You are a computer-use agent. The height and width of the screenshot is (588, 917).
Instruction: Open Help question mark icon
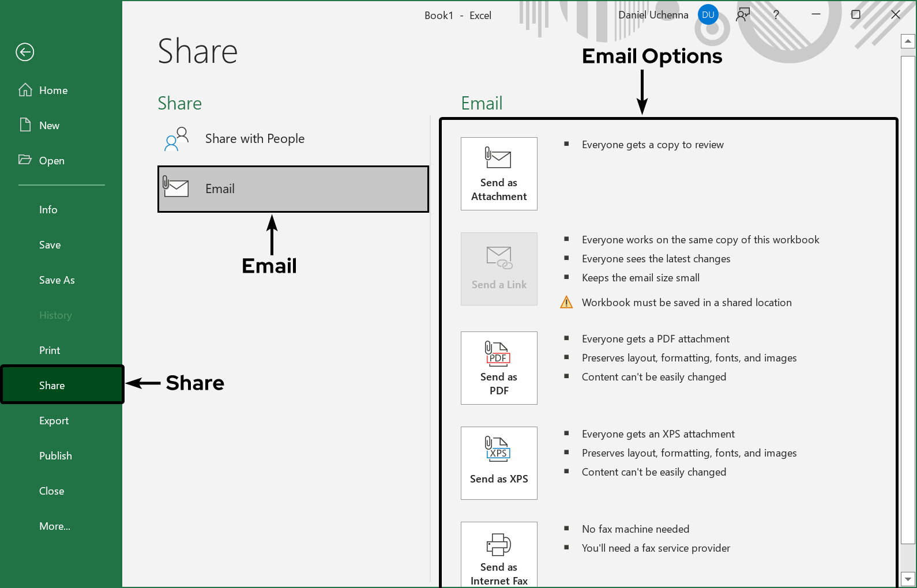click(x=776, y=15)
